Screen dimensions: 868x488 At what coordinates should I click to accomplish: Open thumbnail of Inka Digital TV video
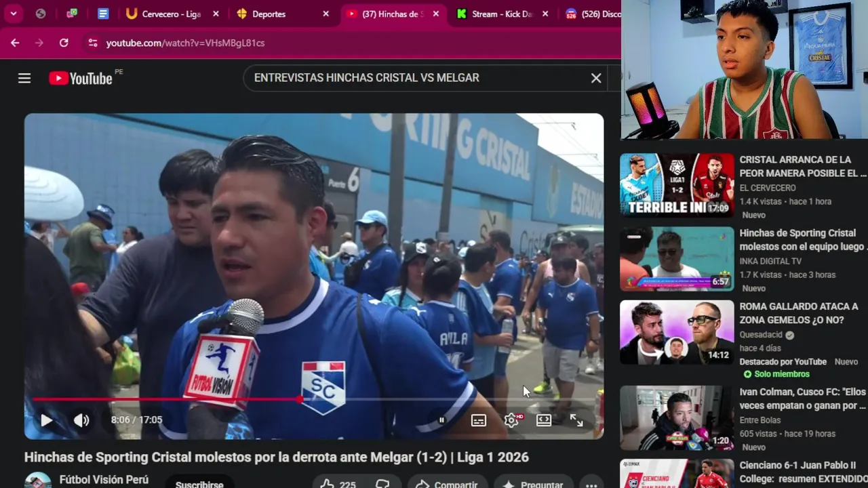pyautogui.click(x=677, y=259)
